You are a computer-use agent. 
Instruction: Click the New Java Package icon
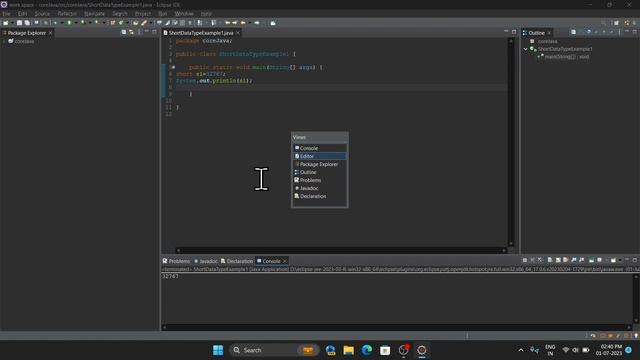click(112, 23)
